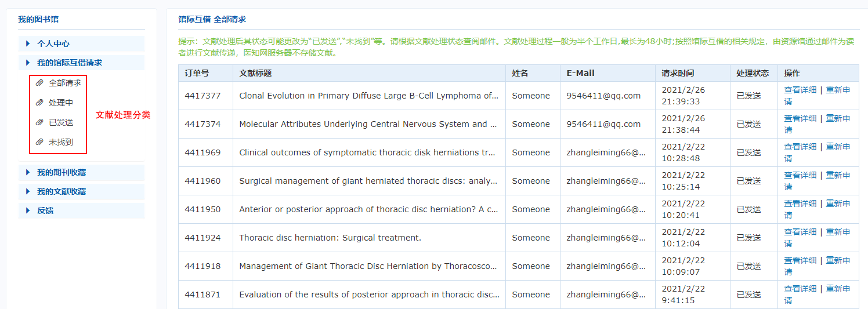
Task: Click paperclip icon beside 已发送
Action: (39, 122)
